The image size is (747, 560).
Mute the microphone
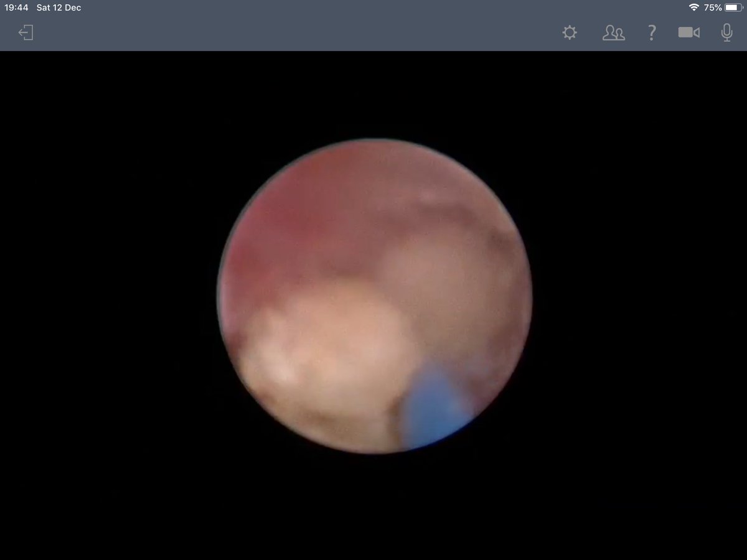pyautogui.click(x=726, y=33)
